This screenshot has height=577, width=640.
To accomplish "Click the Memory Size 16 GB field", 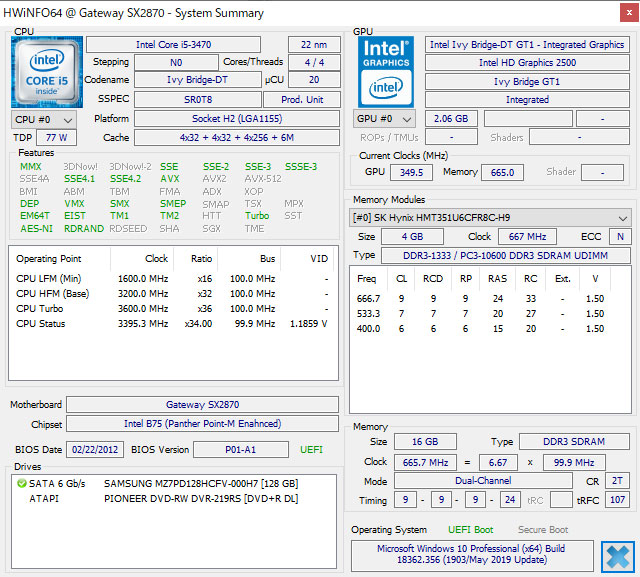I will [425, 442].
